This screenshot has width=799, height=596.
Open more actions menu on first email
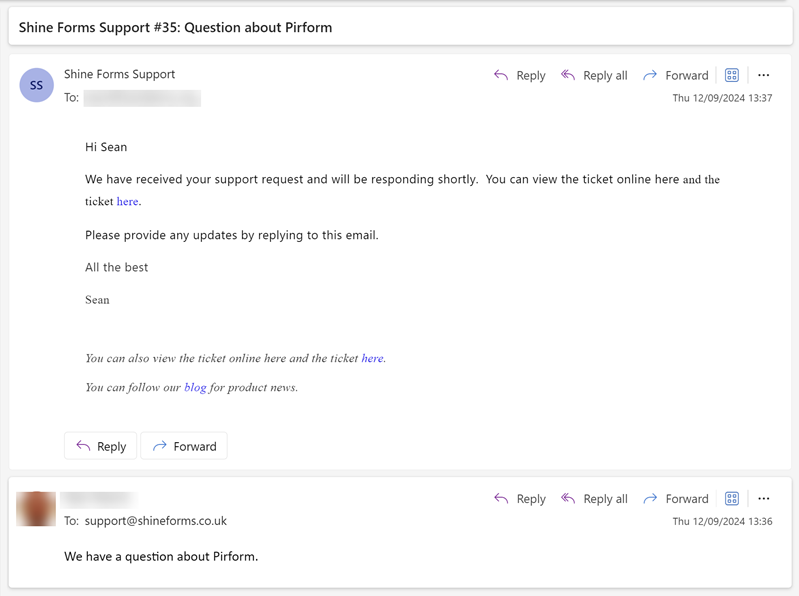coord(764,75)
